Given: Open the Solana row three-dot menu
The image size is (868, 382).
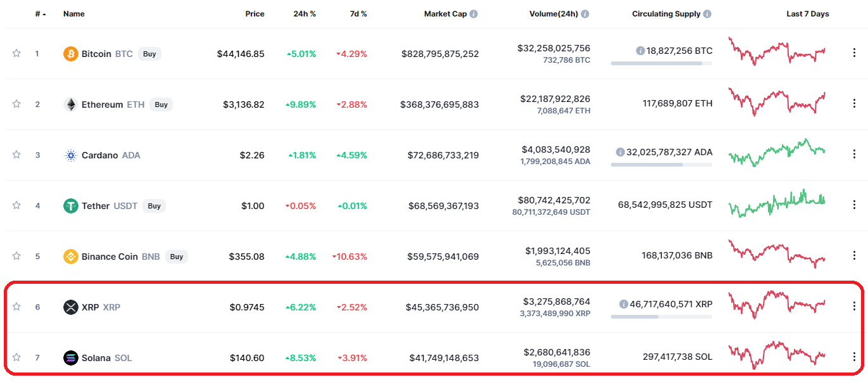Looking at the screenshot, I should [x=853, y=357].
